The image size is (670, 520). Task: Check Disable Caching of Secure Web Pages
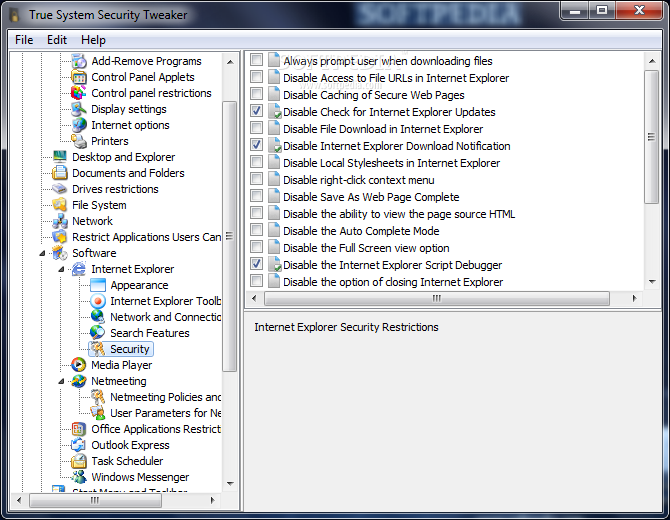(x=256, y=94)
